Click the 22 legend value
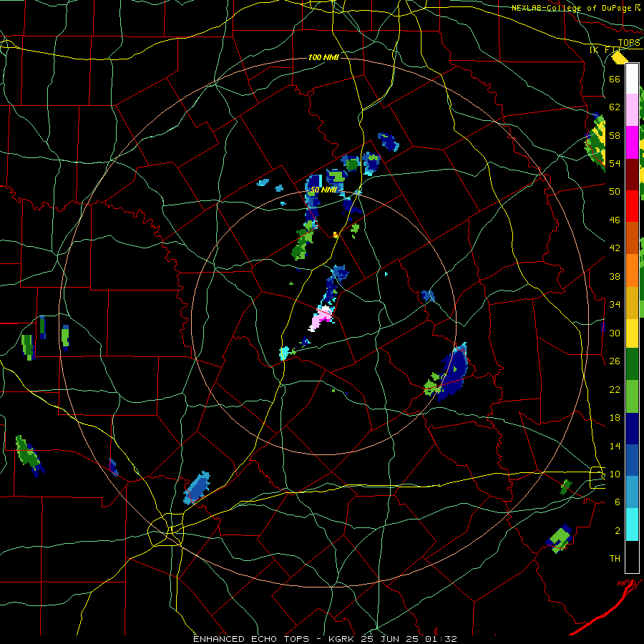 615,389
